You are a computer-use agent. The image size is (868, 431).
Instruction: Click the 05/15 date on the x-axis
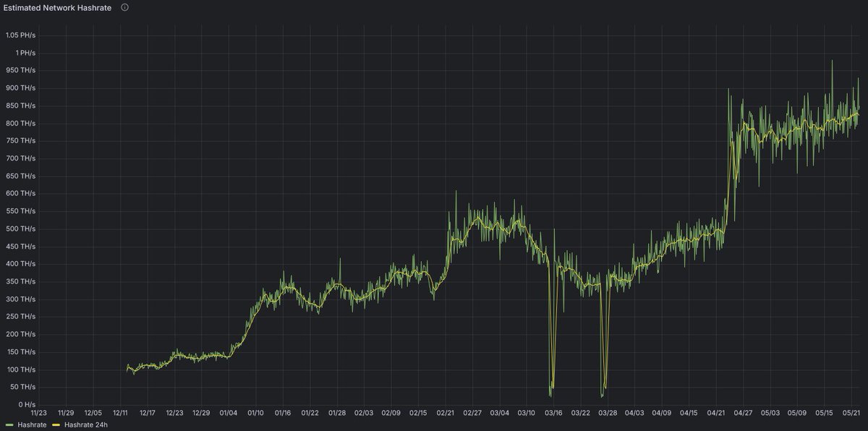point(825,413)
